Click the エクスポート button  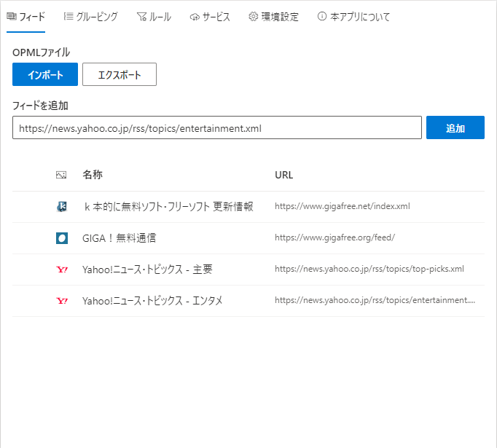coord(120,74)
